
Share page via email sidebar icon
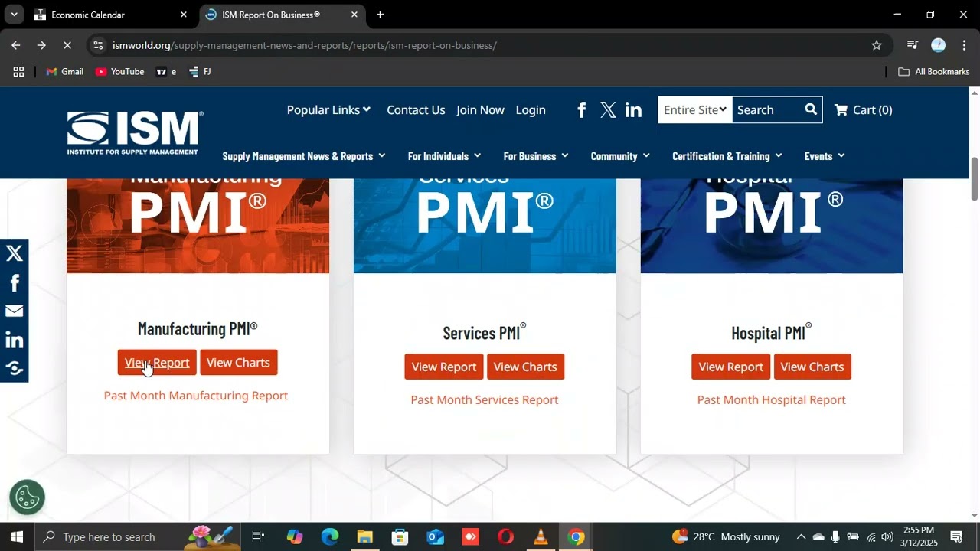coord(15,311)
